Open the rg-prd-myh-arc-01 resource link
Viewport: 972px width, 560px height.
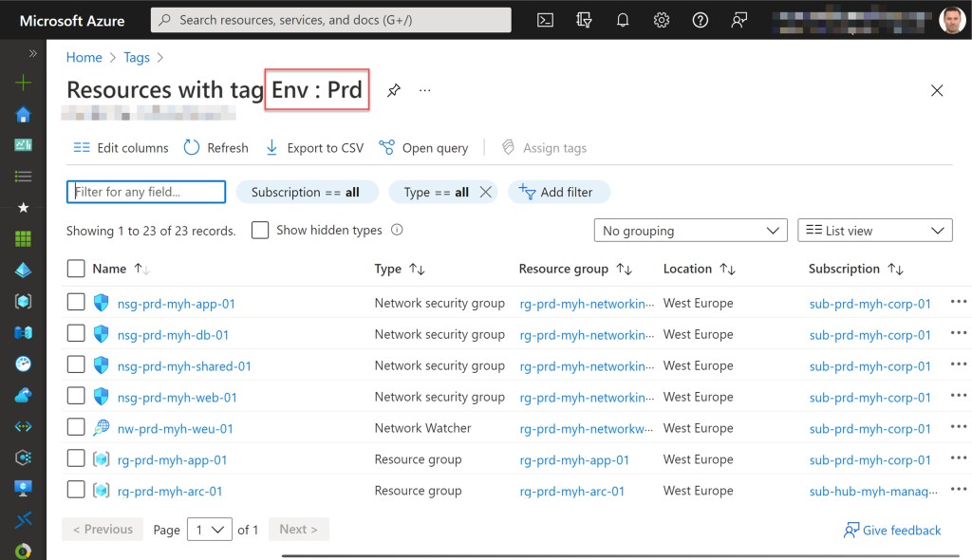(170, 491)
